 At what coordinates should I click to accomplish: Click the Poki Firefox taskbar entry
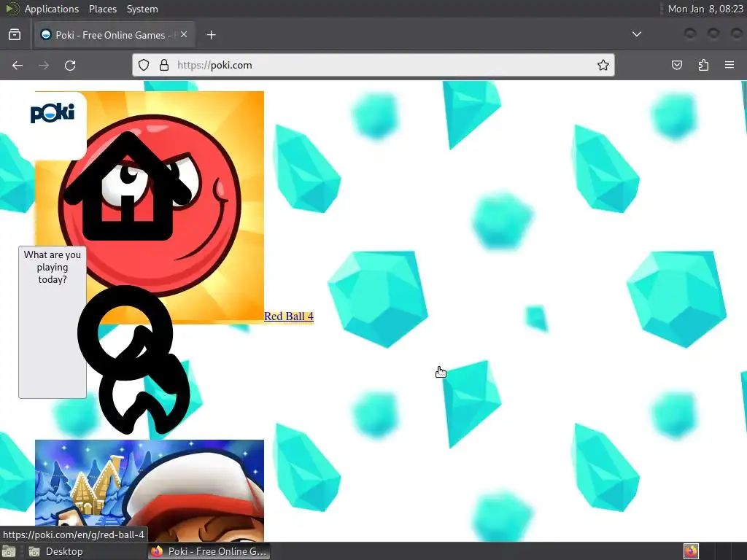coord(209,551)
